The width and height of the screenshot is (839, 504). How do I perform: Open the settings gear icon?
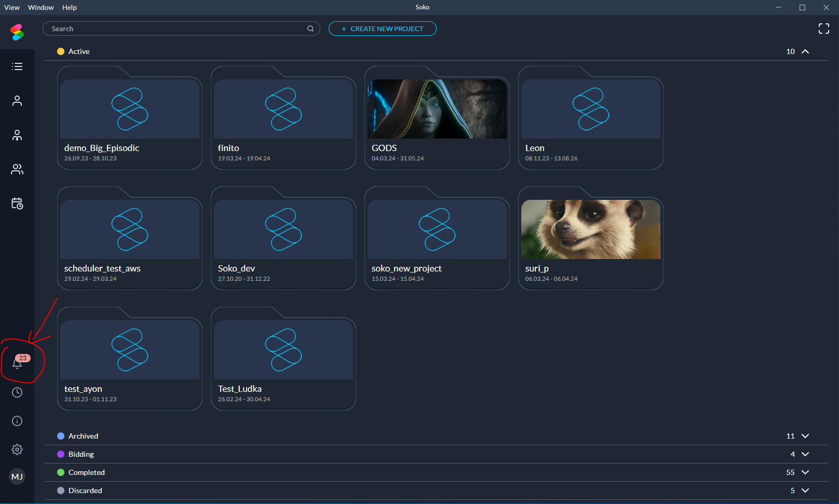point(17,449)
